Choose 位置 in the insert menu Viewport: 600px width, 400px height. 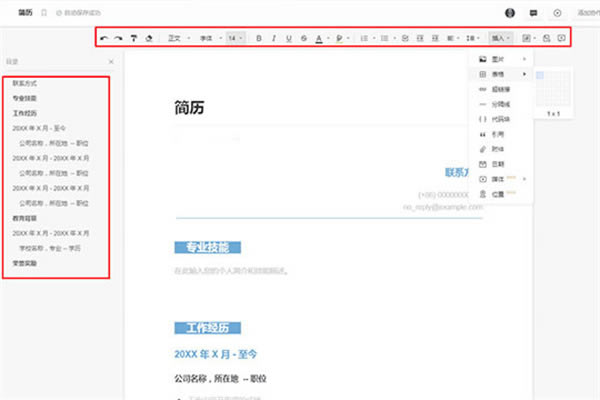(x=503, y=194)
